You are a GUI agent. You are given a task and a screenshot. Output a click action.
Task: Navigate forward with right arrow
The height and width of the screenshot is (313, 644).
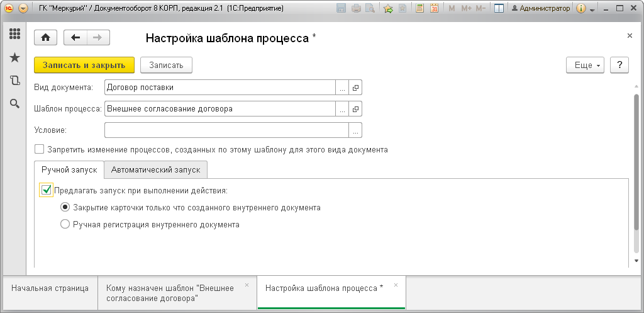[x=97, y=37]
